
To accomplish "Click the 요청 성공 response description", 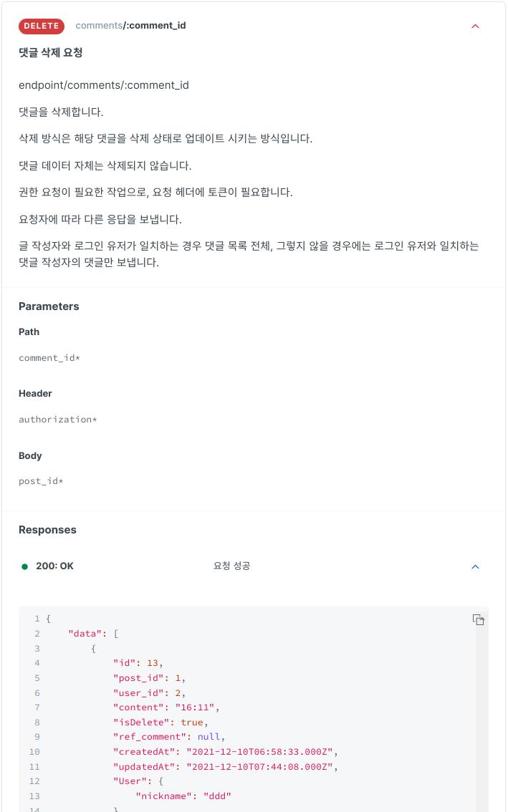I will pos(231,566).
